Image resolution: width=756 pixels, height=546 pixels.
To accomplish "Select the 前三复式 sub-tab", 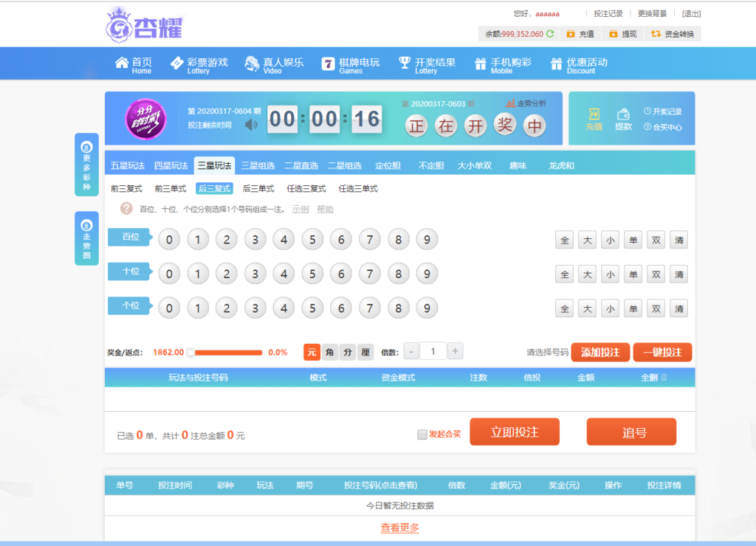I will (x=126, y=189).
